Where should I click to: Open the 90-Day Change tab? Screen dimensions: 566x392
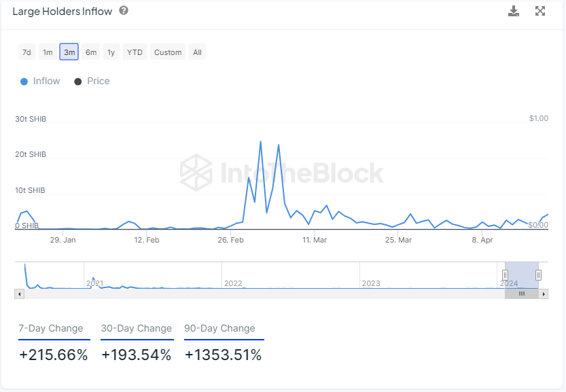tap(219, 329)
